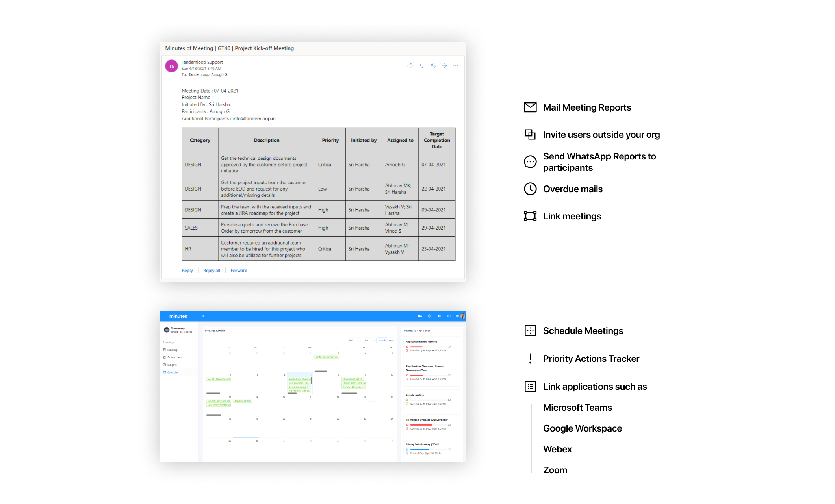Open the more options ellipsis in email

pyautogui.click(x=456, y=66)
